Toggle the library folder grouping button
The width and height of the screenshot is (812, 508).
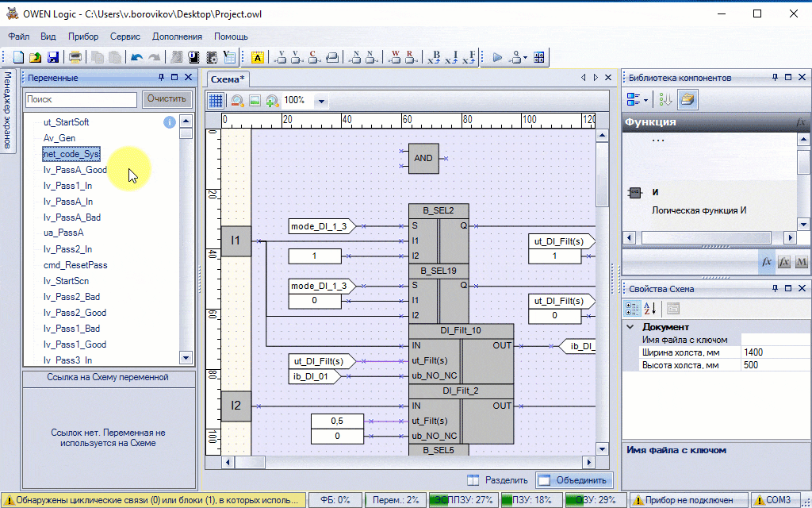coord(687,99)
